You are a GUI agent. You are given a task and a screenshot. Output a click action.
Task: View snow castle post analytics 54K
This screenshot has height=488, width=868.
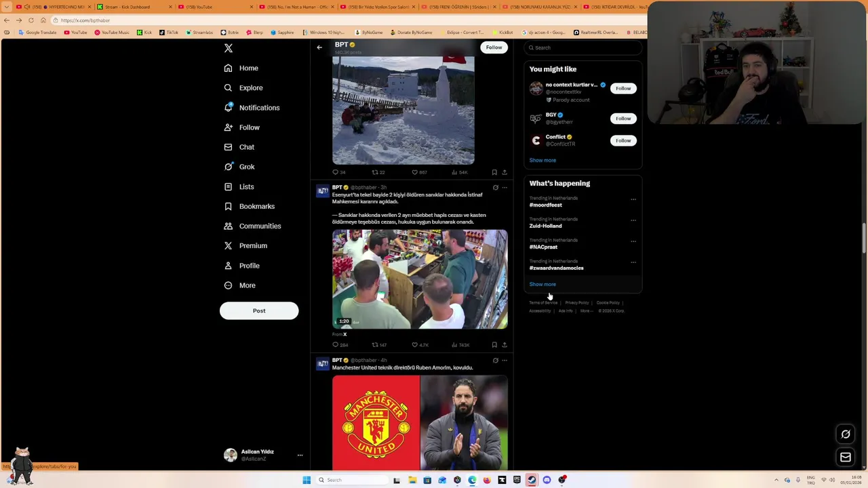tap(459, 172)
